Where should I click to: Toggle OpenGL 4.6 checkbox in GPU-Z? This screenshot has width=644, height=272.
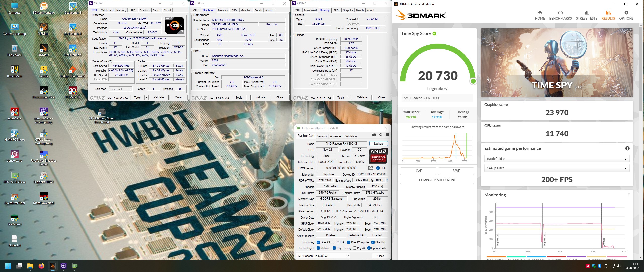tap(369, 248)
